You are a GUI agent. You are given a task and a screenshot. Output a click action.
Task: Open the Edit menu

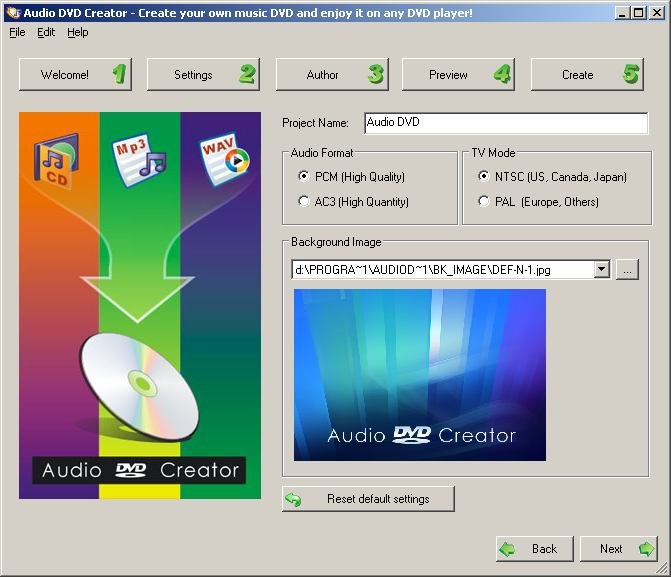pyautogui.click(x=46, y=32)
